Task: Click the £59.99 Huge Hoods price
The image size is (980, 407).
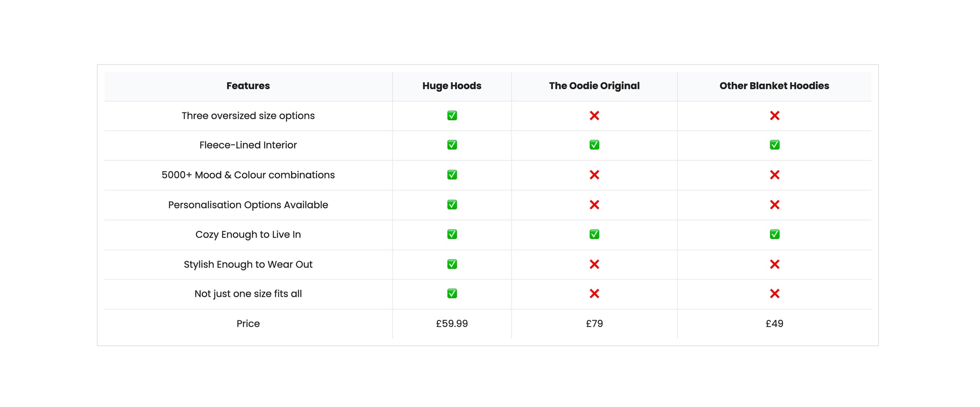Action: [452, 324]
